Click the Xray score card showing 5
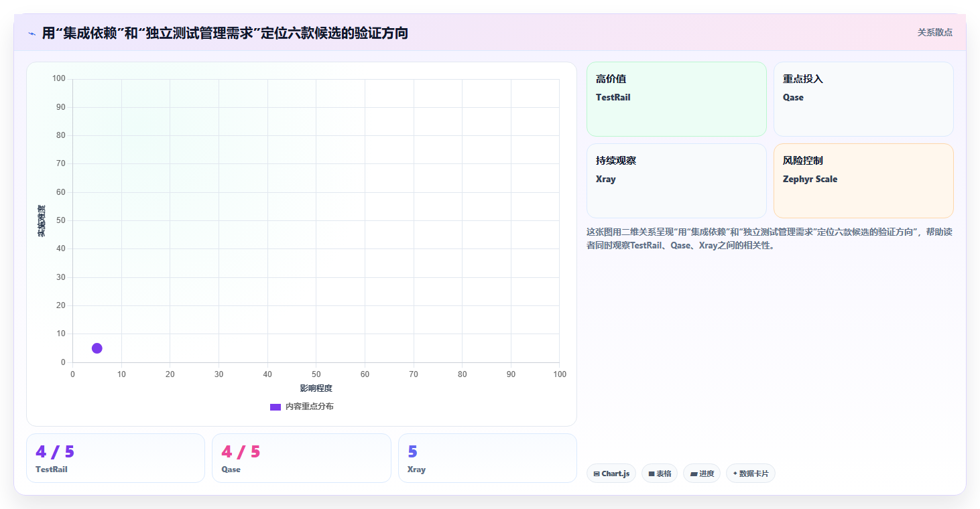The height and width of the screenshot is (509, 980). [x=487, y=458]
